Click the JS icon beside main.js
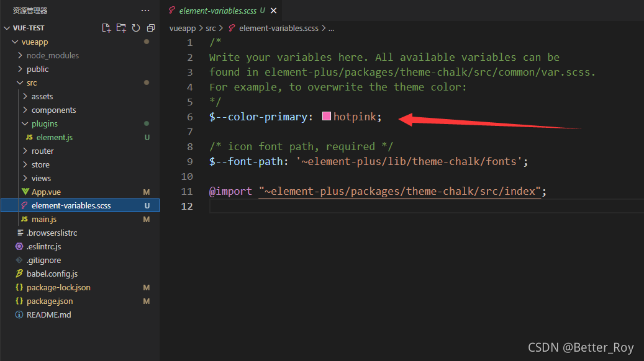The width and height of the screenshot is (644, 361). pyautogui.click(x=24, y=219)
